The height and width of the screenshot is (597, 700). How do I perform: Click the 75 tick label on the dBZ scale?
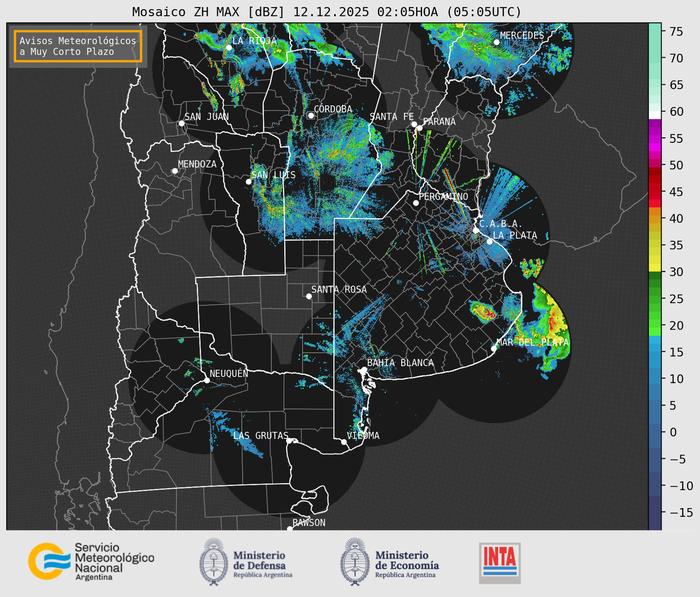[x=676, y=32]
